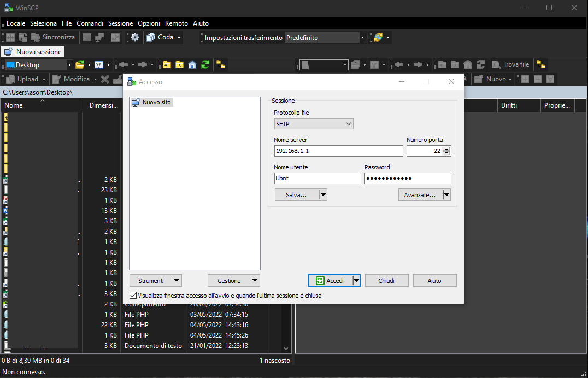Image resolution: width=588 pixels, height=378 pixels.
Task: Open Protocollo file SFTP dropdown
Action: [x=314, y=124]
